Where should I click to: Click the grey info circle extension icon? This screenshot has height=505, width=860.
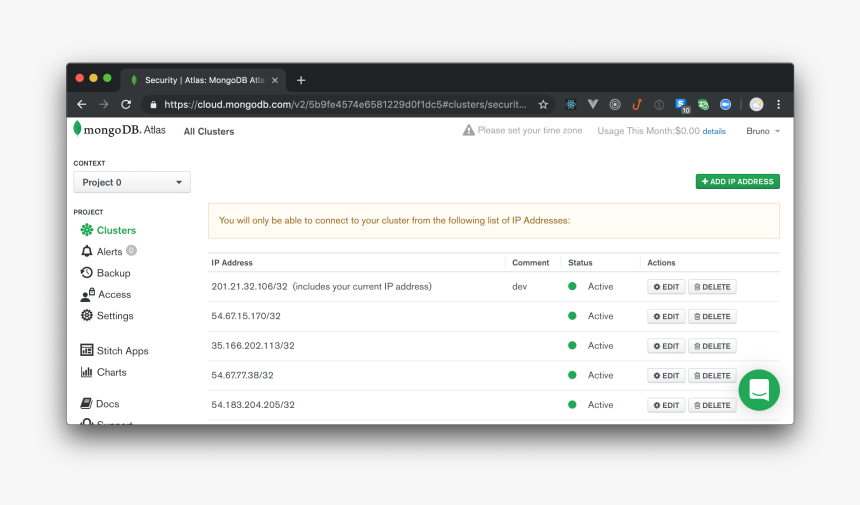pos(659,105)
